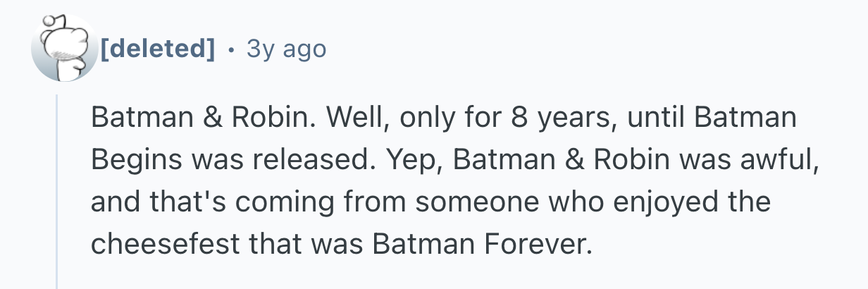This screenshot has width=868, height=289.
Task: Click the words "Batman Begins" in the comment
Action: tap(753, 118)
